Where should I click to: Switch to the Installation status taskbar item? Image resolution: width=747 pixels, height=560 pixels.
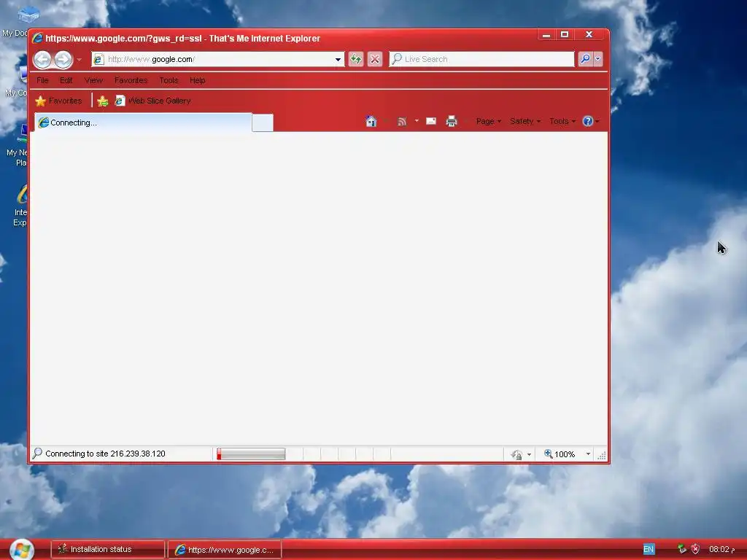coord(108,550)
